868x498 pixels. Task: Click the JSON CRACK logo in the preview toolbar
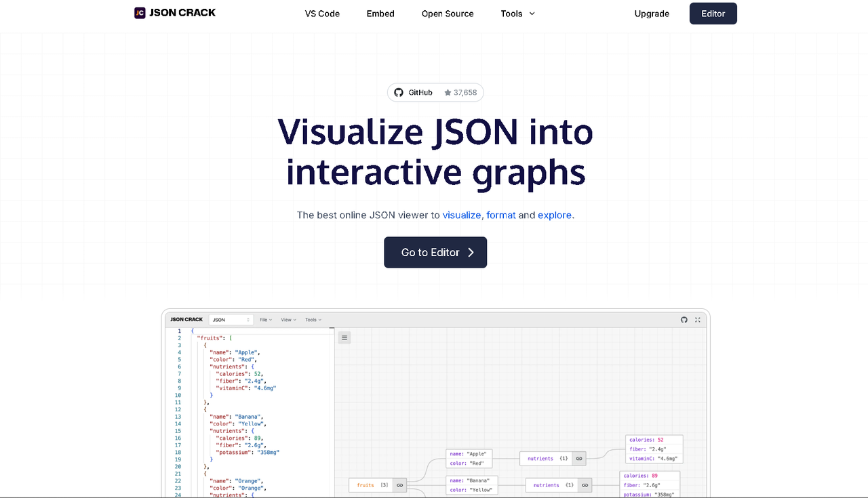point(186,319)
